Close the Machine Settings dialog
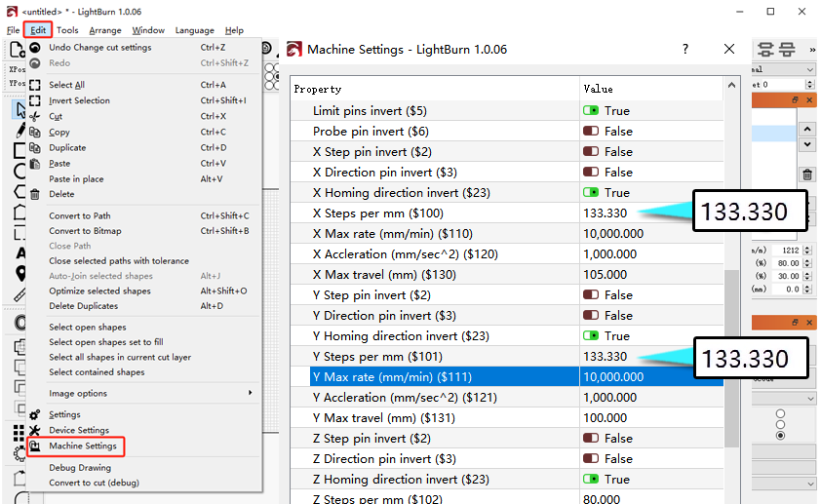Viewport: 821px width, 504px height. coord(728,49)
